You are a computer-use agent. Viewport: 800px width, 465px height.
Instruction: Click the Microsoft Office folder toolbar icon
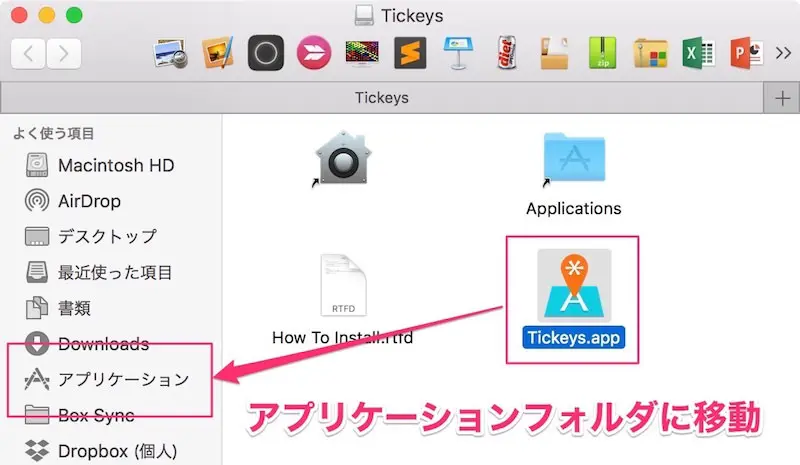[651, 54]
